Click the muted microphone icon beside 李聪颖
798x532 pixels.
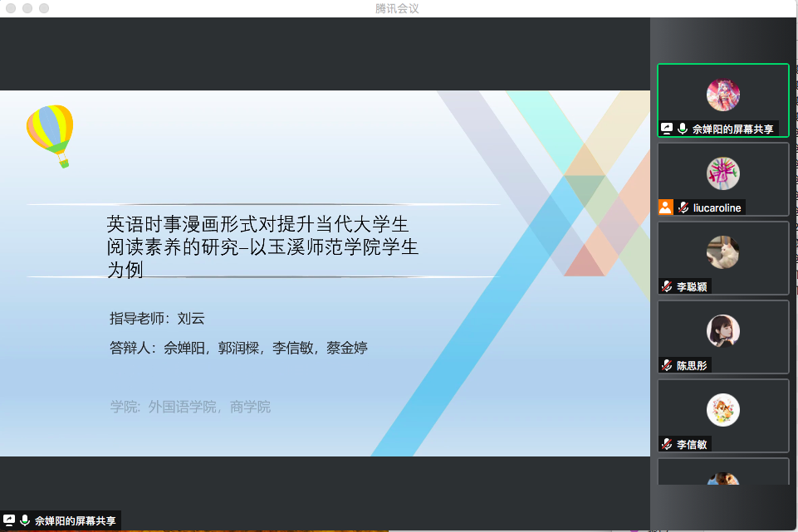[666, 286]
